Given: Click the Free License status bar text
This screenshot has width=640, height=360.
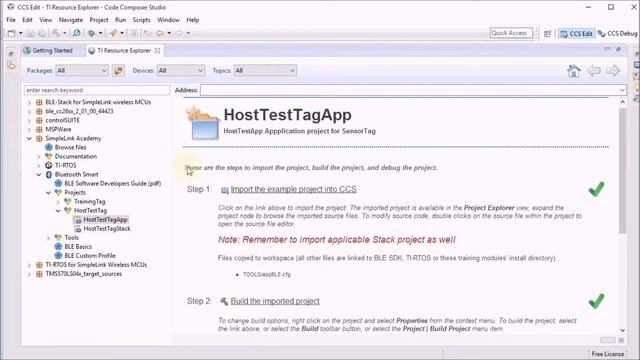Looking at the screenshot, I should click(607, 354).
